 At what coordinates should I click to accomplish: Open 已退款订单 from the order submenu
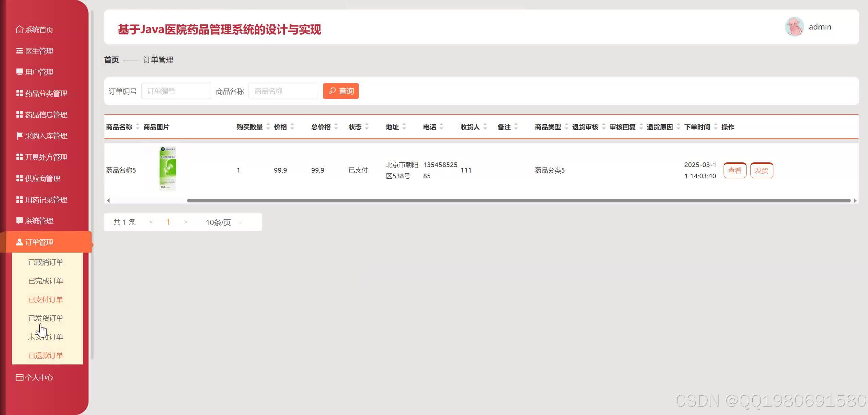(x=46, y=355)
